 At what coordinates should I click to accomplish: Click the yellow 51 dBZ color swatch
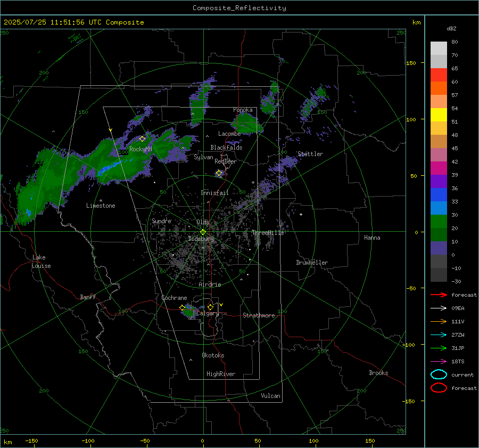pos(439,115)
